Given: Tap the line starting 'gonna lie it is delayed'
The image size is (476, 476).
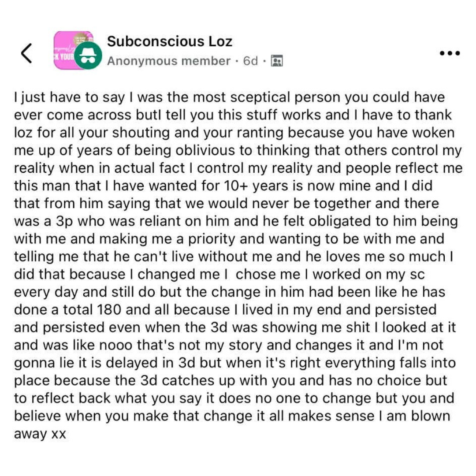Looking at the screenshot, I should [235, 363].
